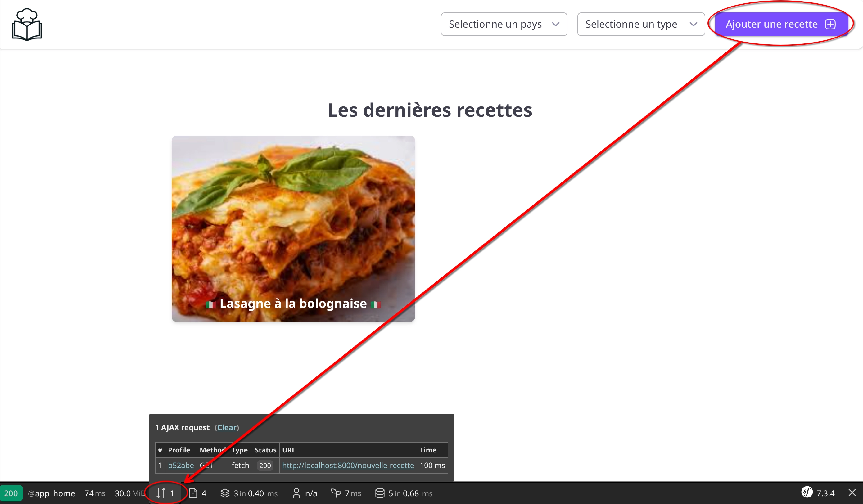Open the b52abe profile link
Viewport: 863px width, 504px height.
click(180, 465)
